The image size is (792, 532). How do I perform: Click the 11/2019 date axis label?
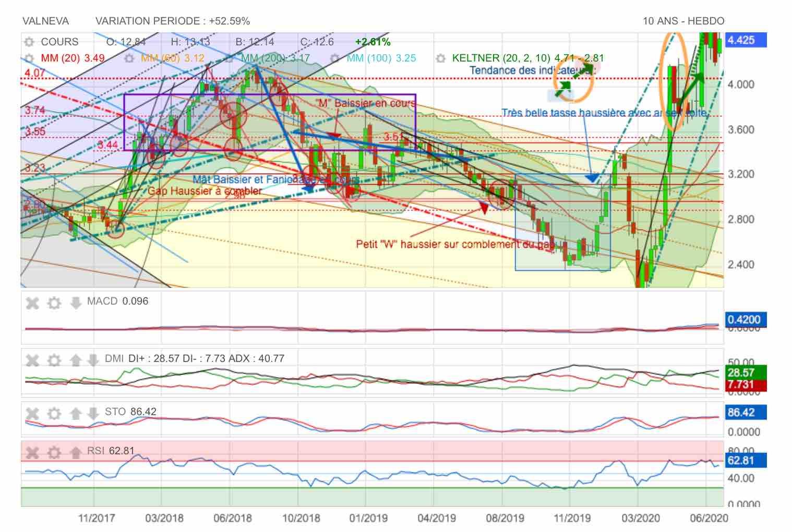[x=572, y=518]
